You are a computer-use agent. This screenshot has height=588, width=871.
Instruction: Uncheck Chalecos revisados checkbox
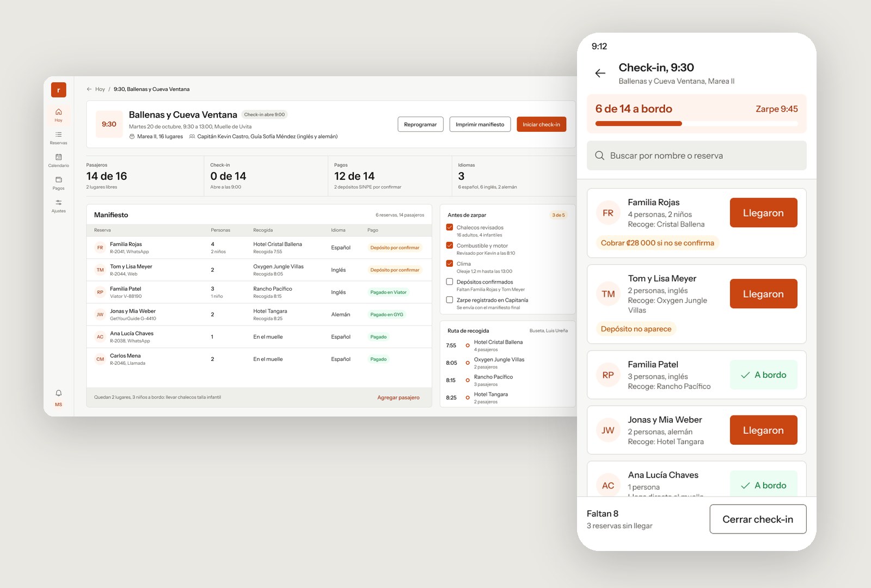[x=450, y=227]
